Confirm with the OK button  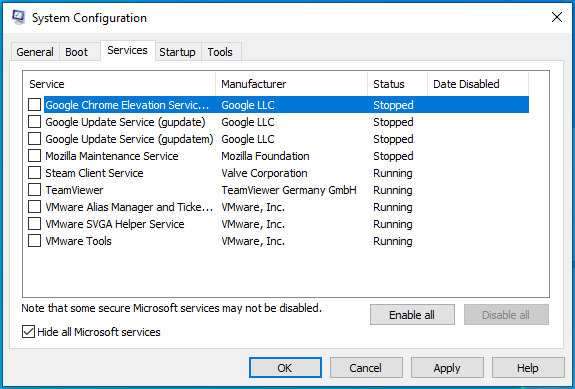coord(285,368)
